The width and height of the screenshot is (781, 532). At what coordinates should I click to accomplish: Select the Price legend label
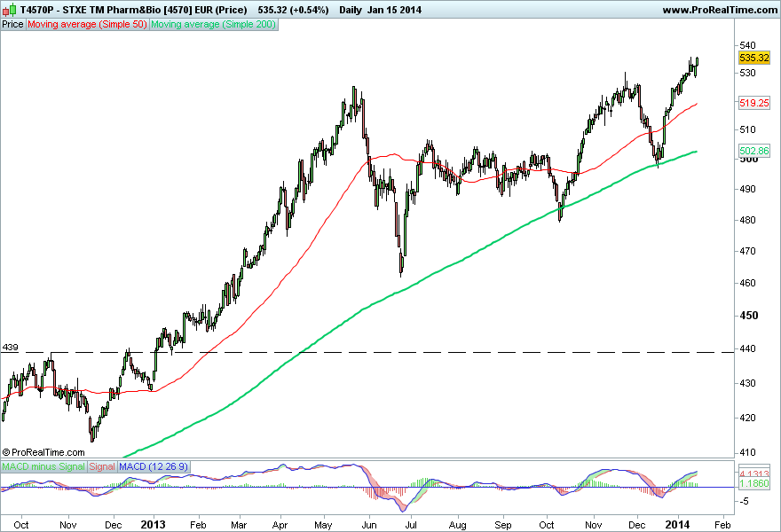coord(13,25)
